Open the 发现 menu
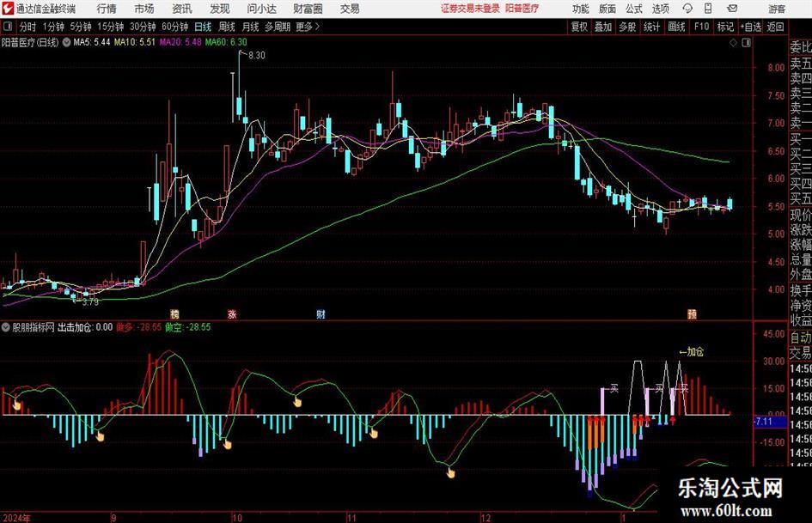Screen dimensions: 812x523 tap(220, 9)
